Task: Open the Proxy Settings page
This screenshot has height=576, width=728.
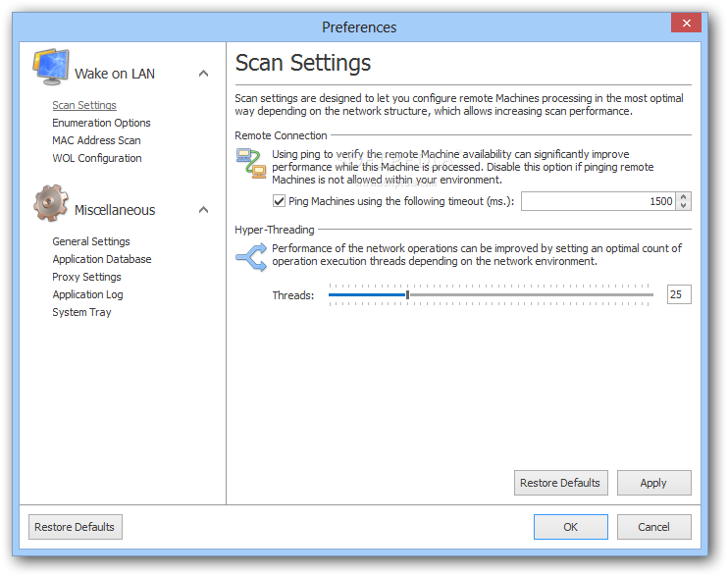Action: (x=86, y=277)
